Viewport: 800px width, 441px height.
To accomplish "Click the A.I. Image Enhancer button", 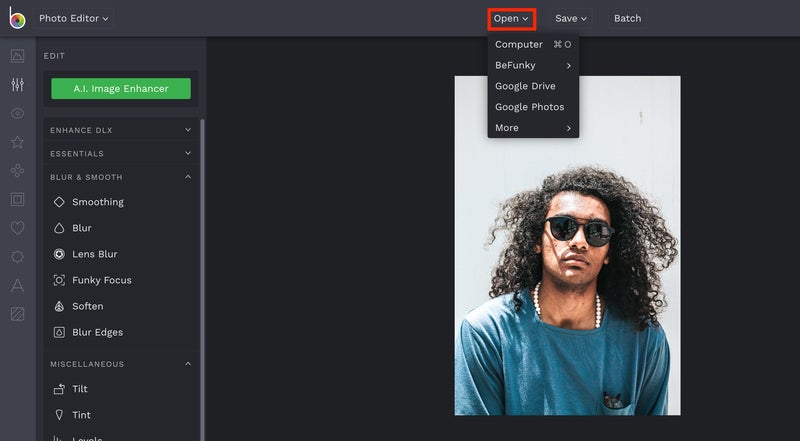I will [121, 89].
